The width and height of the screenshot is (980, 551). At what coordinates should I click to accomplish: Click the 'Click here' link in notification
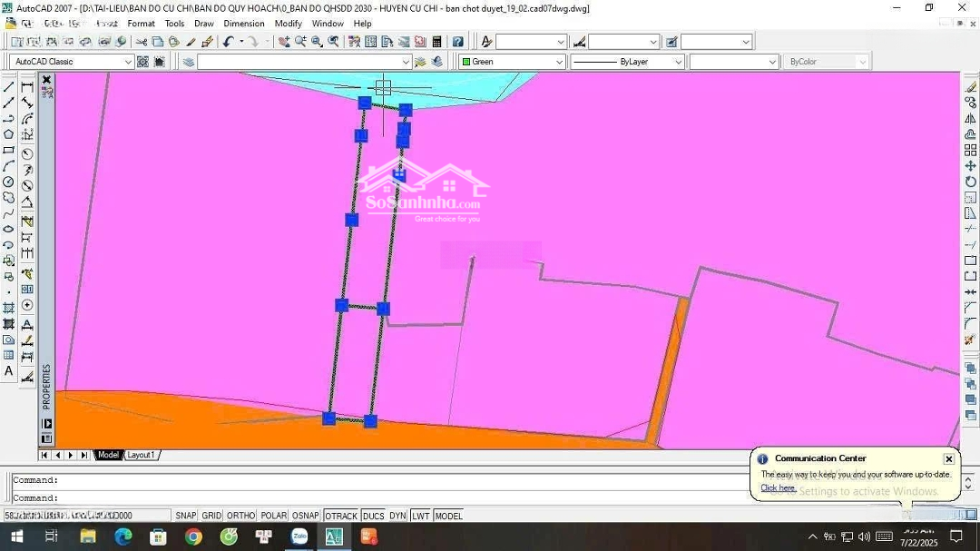point(778,488)
